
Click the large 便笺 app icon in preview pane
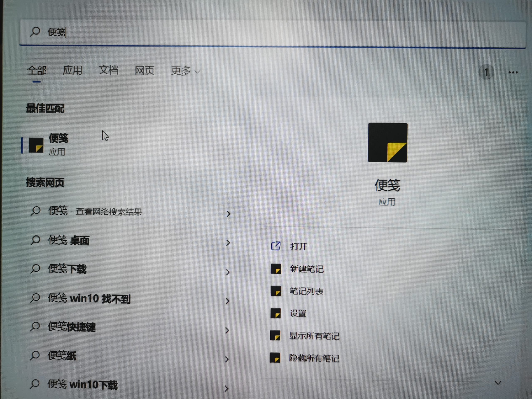point(387,143)
